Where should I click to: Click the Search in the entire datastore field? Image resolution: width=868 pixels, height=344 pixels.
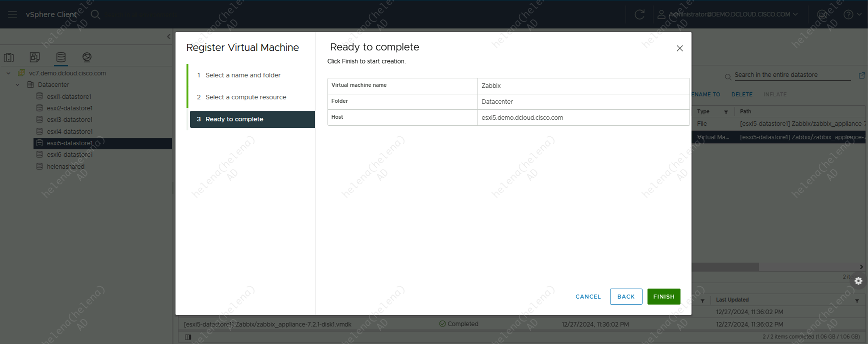[x=791, y=75]
